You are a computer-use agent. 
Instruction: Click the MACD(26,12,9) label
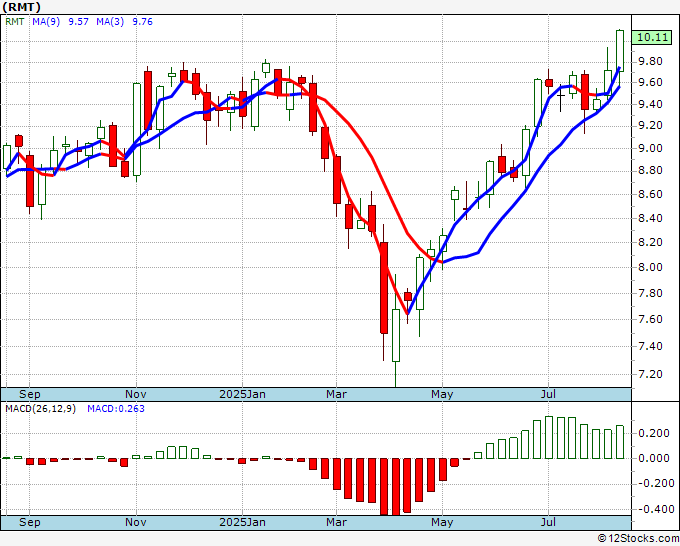click(40, 409)
